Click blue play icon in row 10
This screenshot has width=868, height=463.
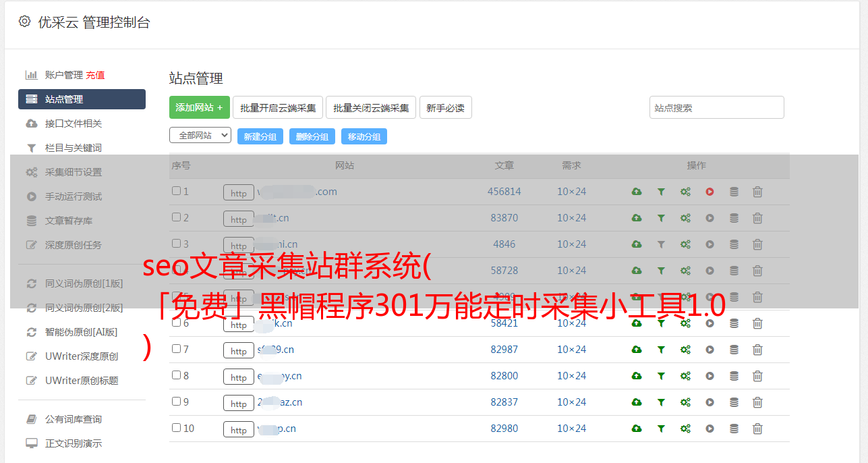pyautogui.click(x=710, y=429)
